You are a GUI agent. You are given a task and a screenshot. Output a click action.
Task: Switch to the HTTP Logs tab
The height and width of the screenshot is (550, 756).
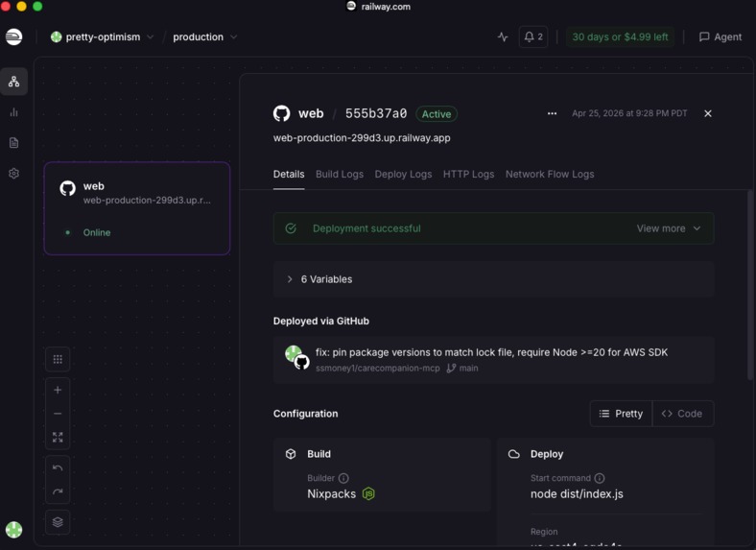468,174
